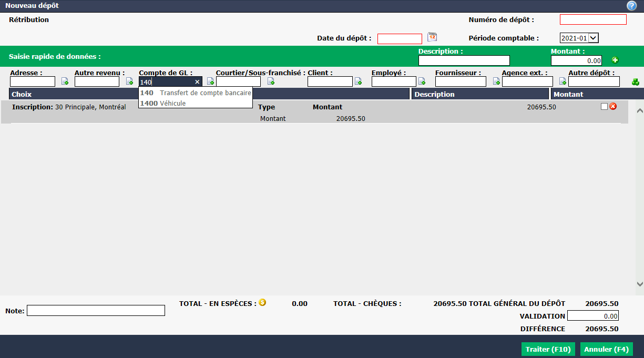The height and width of the screenshot is (358, 644).
Task: Click the Annuler (F4) button
Action: [x=606, y=349]
